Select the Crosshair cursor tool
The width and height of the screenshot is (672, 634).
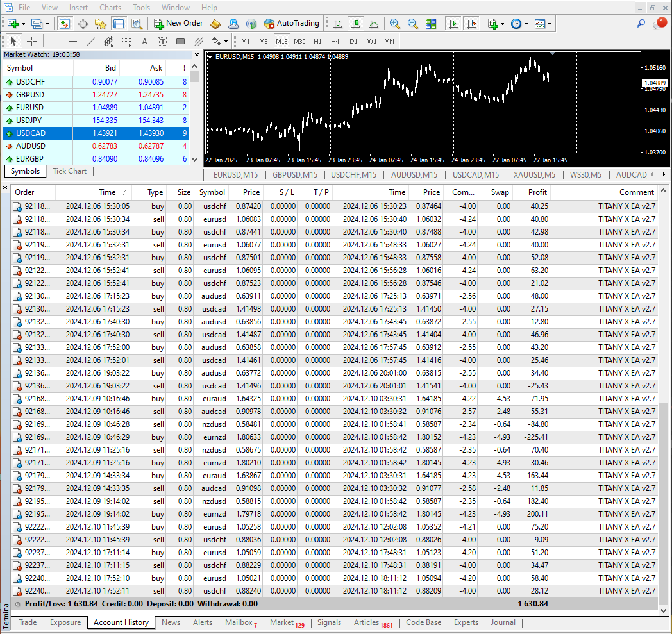click(31, 42)
